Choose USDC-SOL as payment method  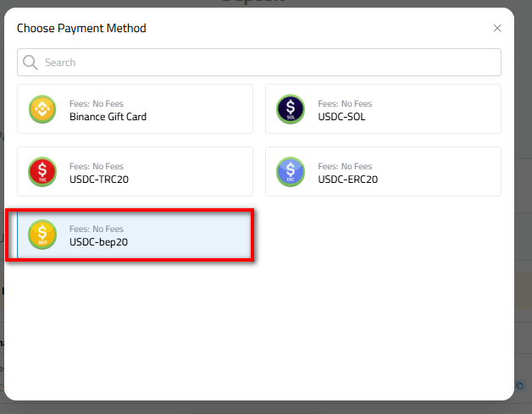point(383,109)
